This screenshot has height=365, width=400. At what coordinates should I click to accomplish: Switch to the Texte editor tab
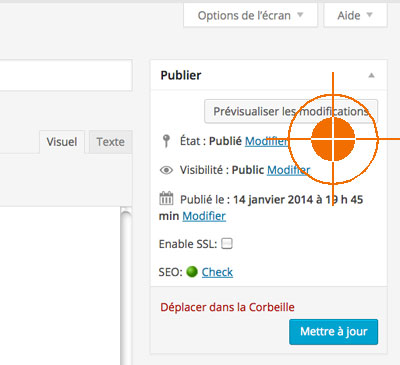coord(111,142)
